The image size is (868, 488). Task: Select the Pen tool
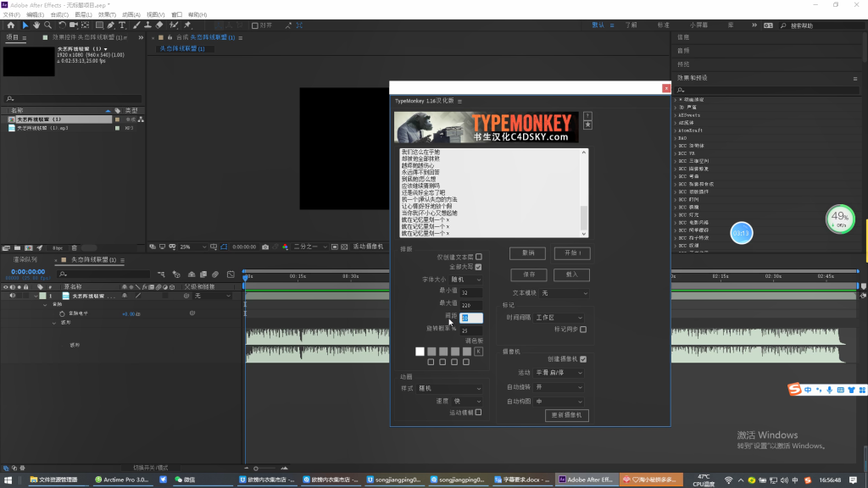(111, 25)
